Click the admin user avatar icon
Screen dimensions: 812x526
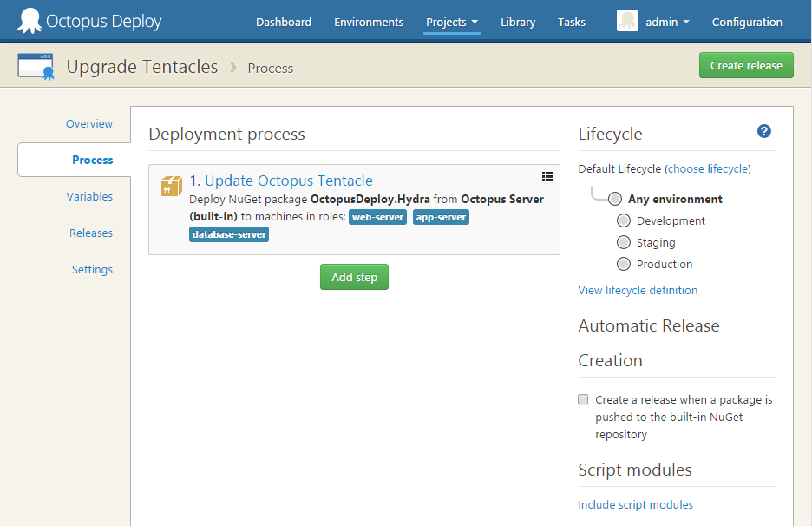[x=627, y=21]
